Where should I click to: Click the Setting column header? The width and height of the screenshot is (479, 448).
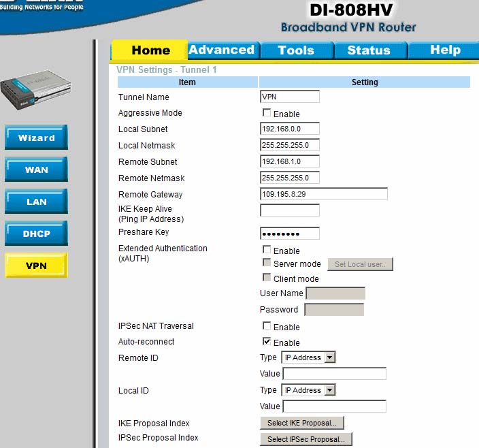tap(365, 82)
